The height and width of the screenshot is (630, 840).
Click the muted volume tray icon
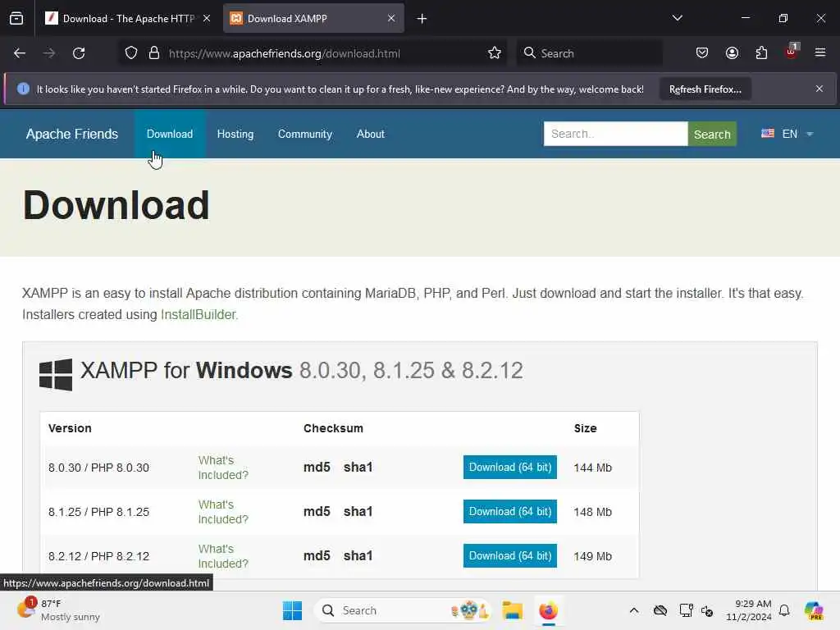[x=707, y=610]
